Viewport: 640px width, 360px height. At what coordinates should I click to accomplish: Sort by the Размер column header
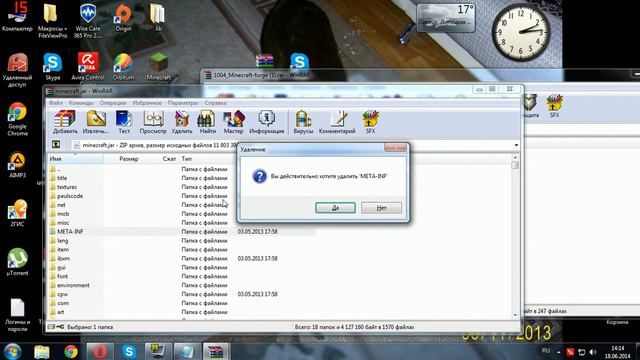pos(129,159)
